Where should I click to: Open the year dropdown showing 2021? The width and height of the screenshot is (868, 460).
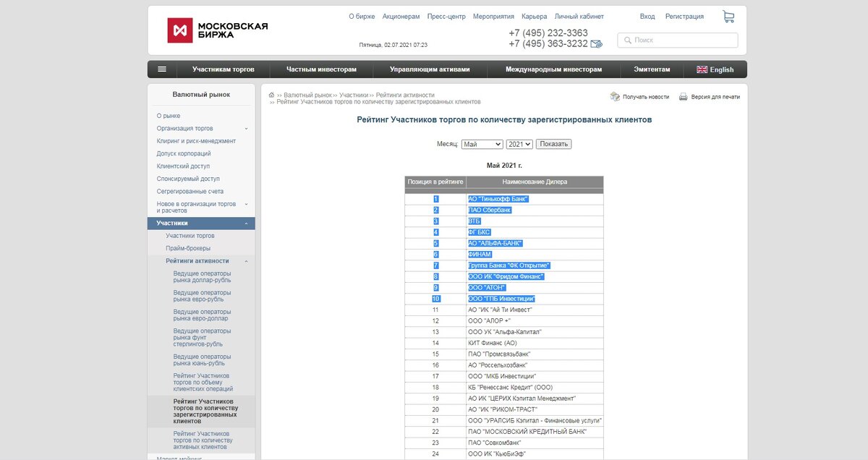pos(519,144)
